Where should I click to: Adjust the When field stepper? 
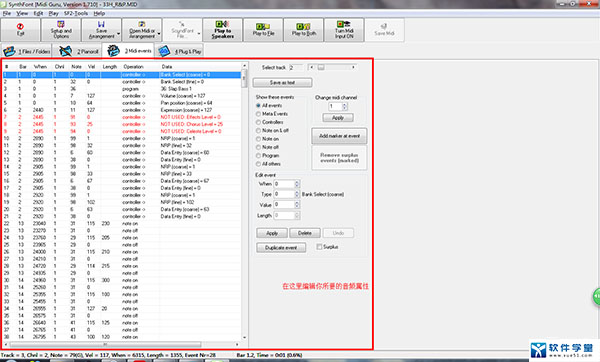(297, 184)
